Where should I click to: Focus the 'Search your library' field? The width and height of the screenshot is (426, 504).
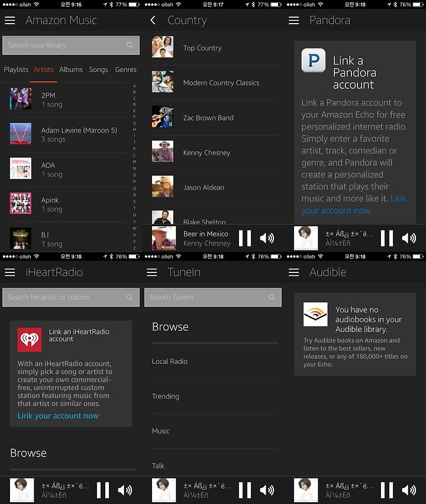click(x=71, y=45)
